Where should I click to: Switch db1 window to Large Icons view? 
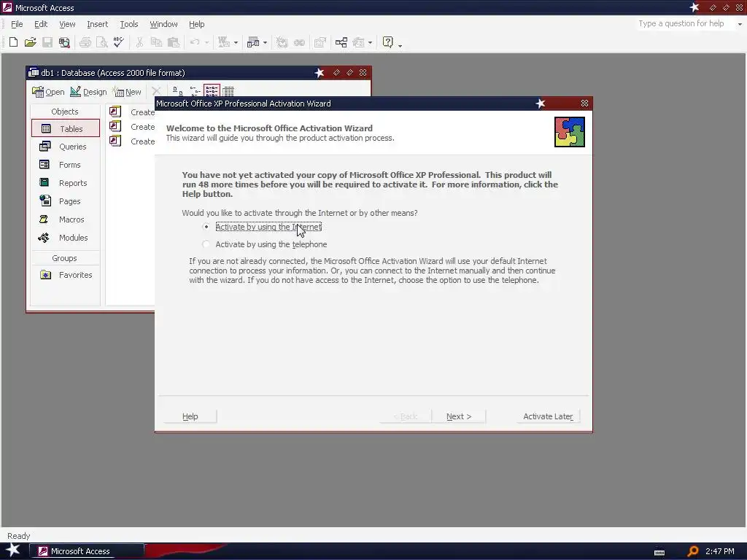pos(177,90)
